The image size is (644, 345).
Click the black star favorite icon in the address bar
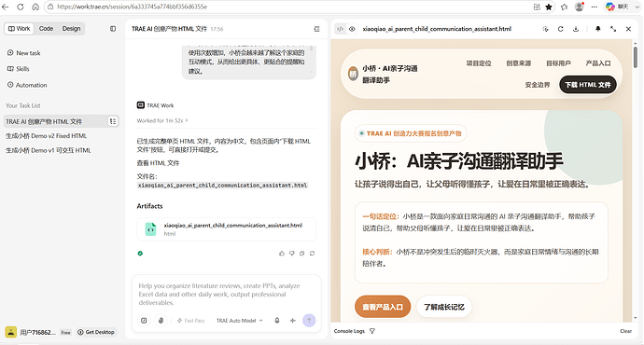(549, 7)
